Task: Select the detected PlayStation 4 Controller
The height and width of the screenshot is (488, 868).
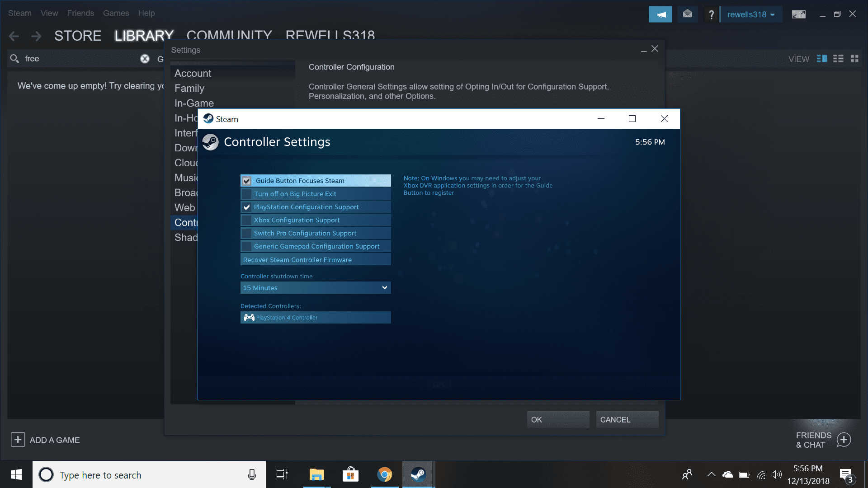Action: coord(316,318)
